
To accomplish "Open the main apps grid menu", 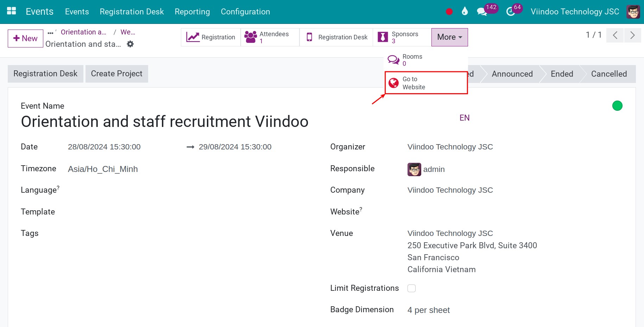I will pos(12,11).
